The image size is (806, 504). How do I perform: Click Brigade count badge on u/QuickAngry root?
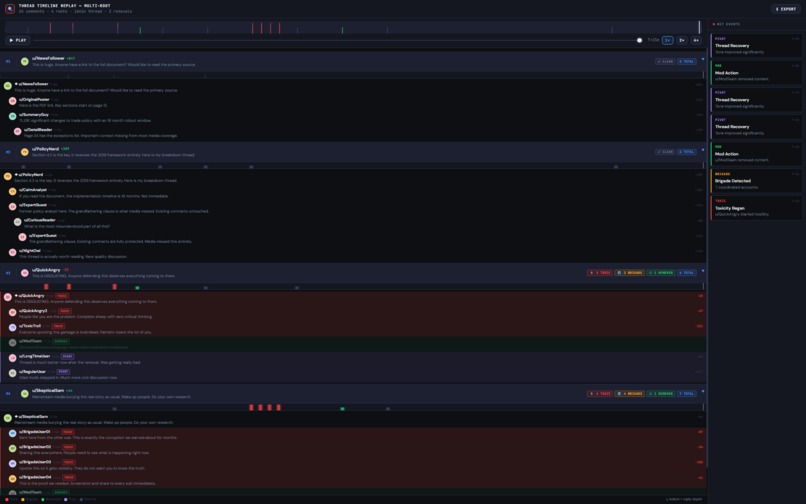(x=629, y=273)
